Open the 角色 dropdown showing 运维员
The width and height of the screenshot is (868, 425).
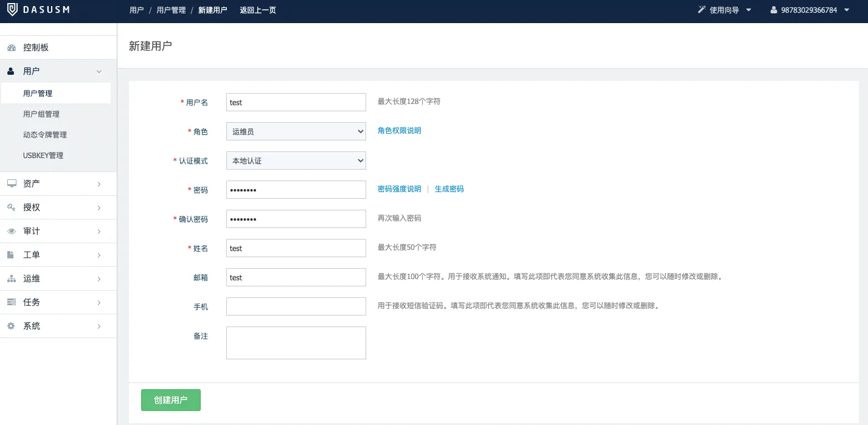pyautogui.click(x=296, y=131)
